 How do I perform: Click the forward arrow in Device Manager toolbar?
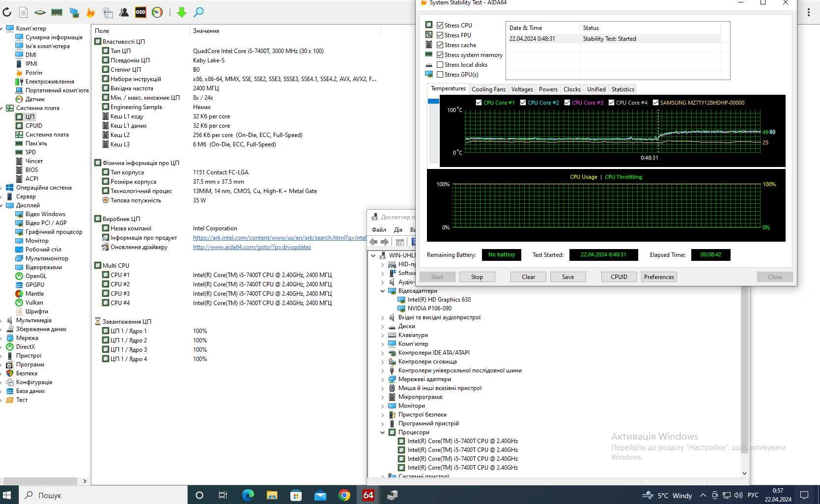[x=385, y=242]
